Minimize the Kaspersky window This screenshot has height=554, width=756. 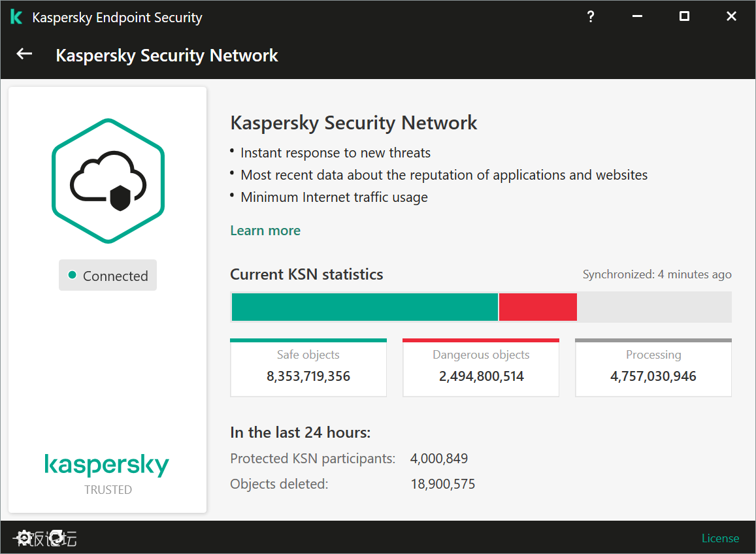(x=637, y=17)
